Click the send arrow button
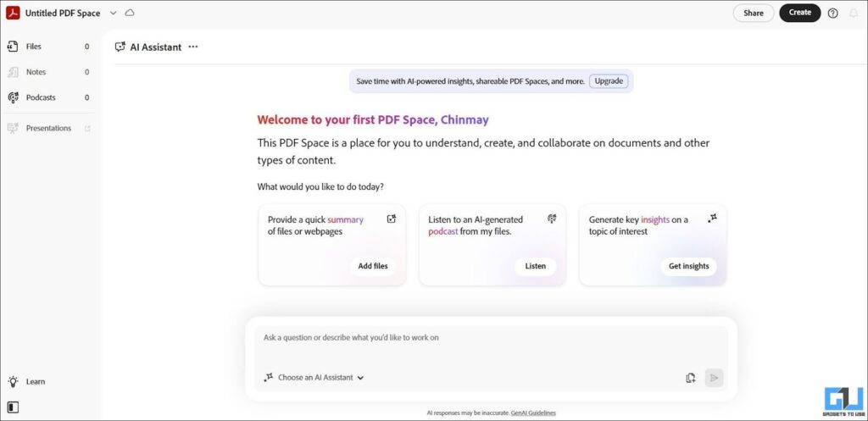868x421 pixels. click(x=714, y=378)
